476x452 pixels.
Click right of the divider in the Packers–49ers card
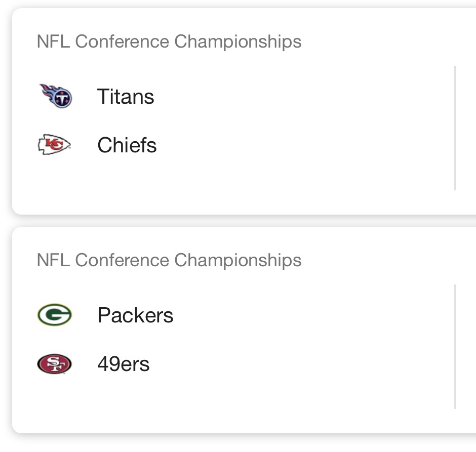466,347
